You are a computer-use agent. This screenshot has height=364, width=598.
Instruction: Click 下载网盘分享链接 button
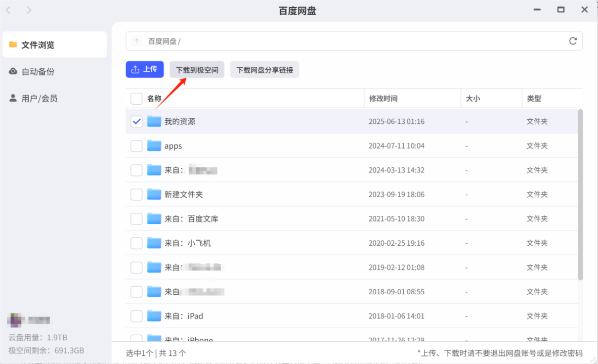tap(265, 70)
